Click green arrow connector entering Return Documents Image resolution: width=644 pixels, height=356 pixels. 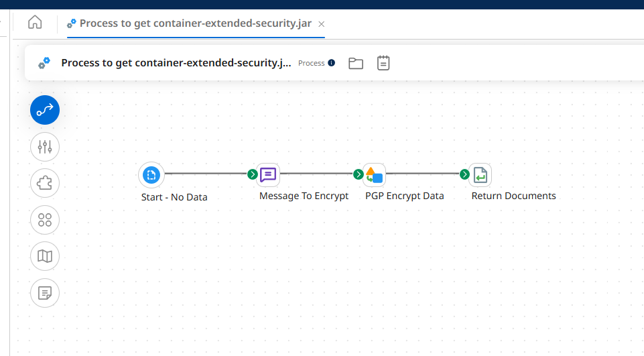click(x=464, y=174)
